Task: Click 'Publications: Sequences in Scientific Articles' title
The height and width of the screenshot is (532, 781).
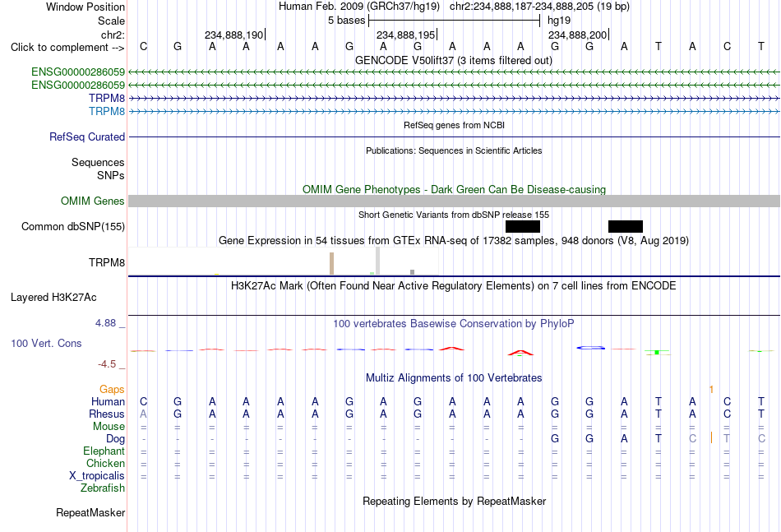Action: point(454,150)
